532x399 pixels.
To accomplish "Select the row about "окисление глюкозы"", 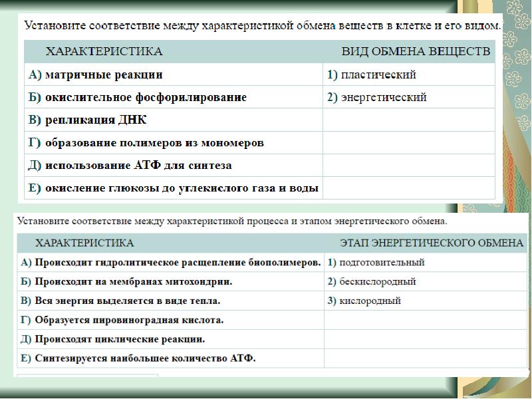I will pyautogui.click(x=173, y=188).
